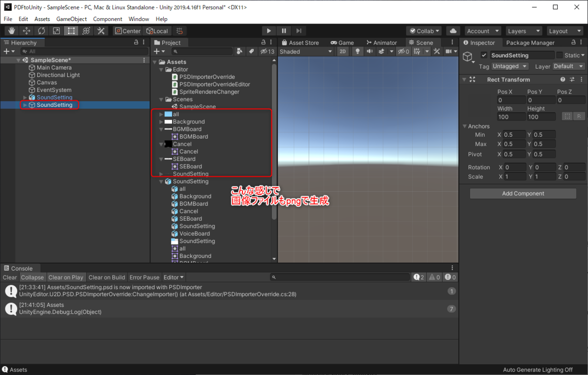The image size is (588, 375).
Task: Click the Hierarchy search field
Action: [x=85, y=51]
